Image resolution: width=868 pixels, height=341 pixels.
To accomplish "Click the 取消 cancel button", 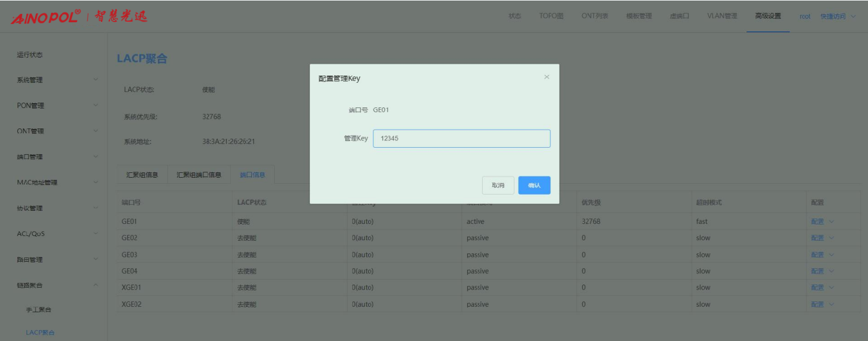I will click(498, 186).
